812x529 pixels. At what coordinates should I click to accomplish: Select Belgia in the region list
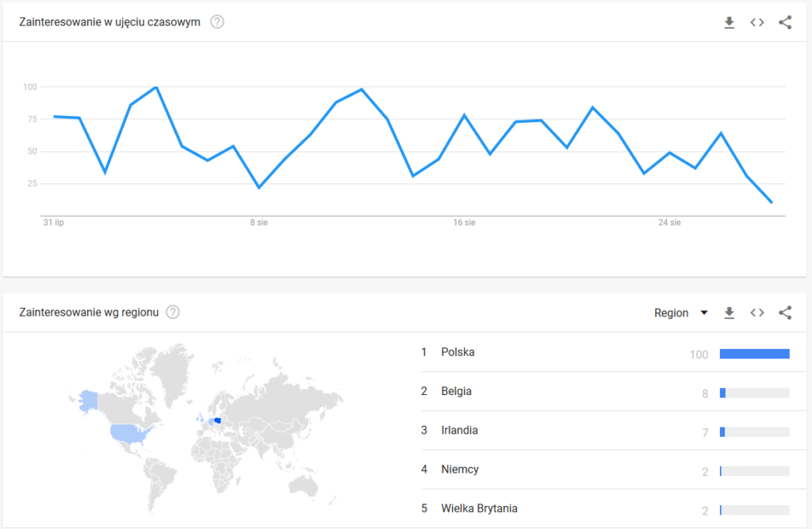[457, 391]
